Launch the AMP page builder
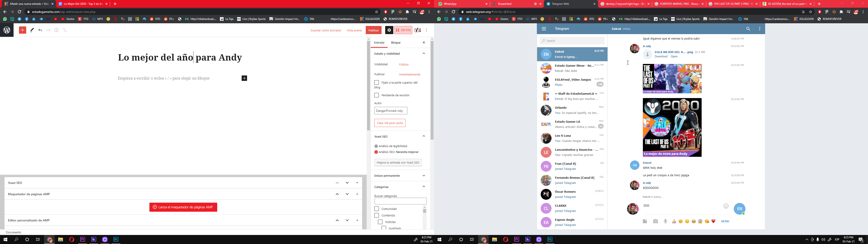Screen dimensions: 868x244 [183, 207]
